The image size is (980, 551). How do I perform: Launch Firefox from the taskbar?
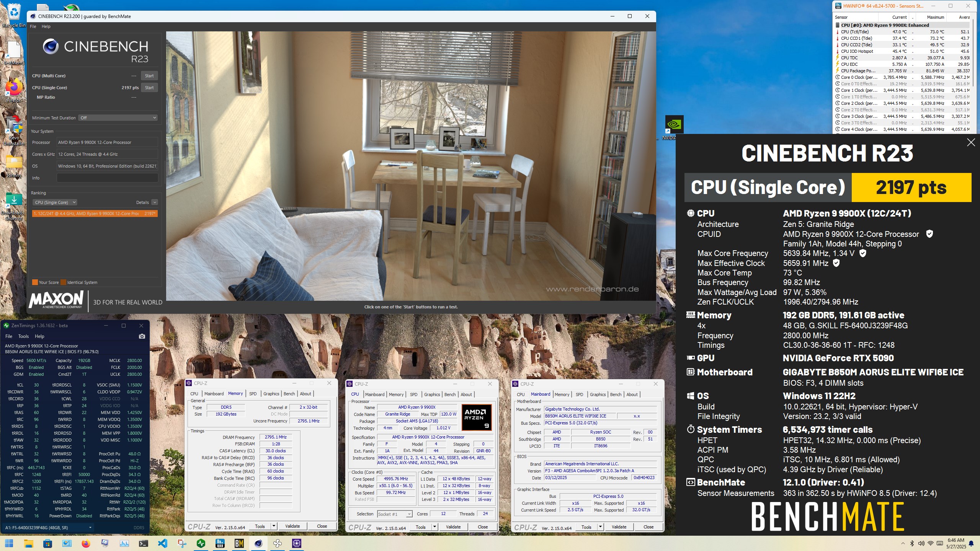tap(86, 543)
